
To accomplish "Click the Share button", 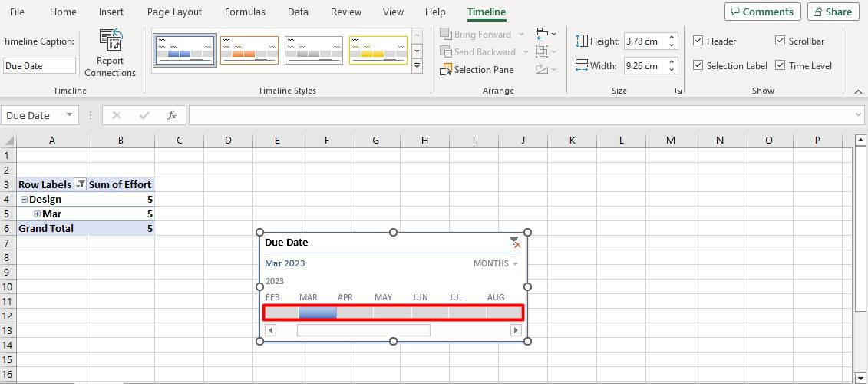I will pyautogui.click(x=833, y=12).
